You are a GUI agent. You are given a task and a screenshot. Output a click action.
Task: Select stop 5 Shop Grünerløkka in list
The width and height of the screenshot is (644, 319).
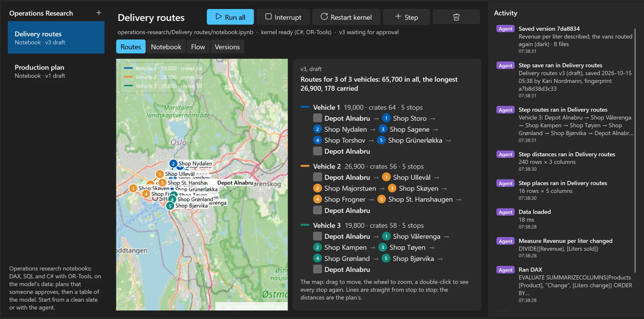pyautogui.click(x=410, y=140)
